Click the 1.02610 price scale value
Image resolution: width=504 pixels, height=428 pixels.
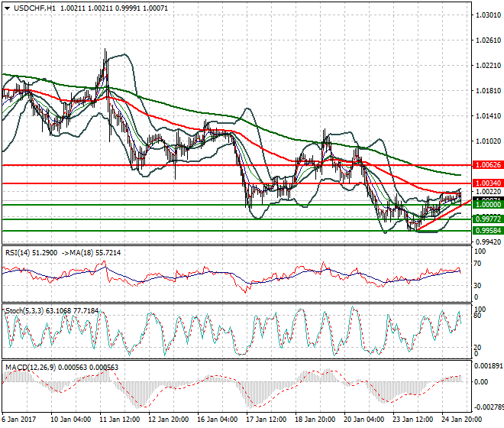click(489, 41)
